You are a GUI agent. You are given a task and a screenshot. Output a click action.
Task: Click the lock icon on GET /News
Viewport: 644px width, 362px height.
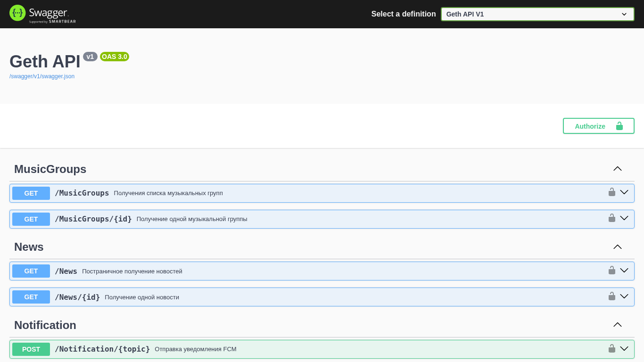click(612, 270)
